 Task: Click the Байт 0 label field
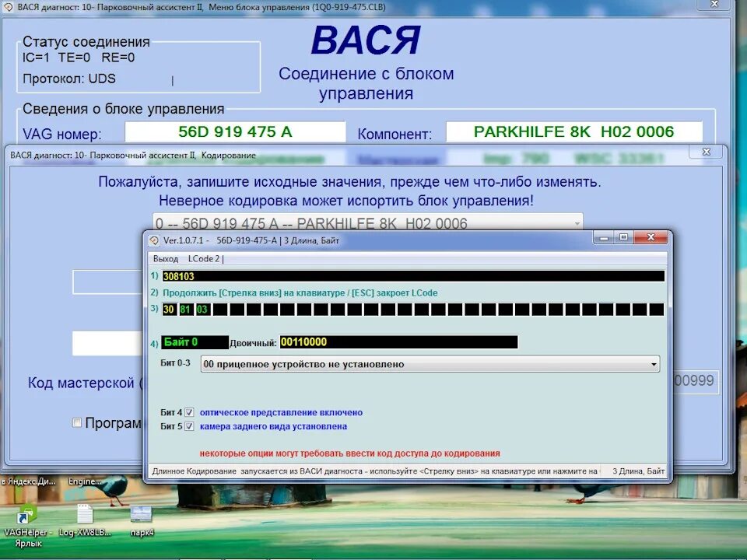point(195,342)
